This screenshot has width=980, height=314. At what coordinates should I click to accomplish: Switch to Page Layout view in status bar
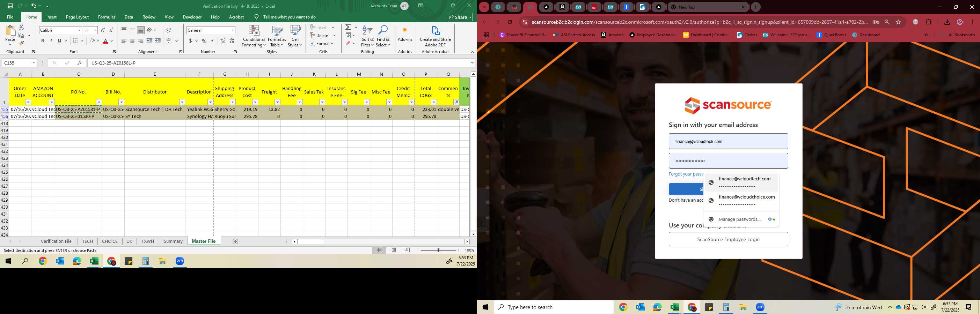(x=393, y=250)
